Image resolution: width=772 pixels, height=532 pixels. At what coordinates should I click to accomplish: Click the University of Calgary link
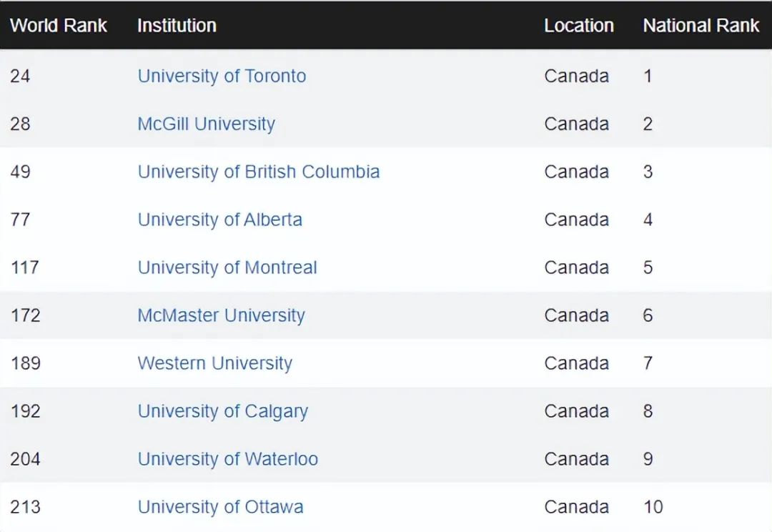coord(222,411)
